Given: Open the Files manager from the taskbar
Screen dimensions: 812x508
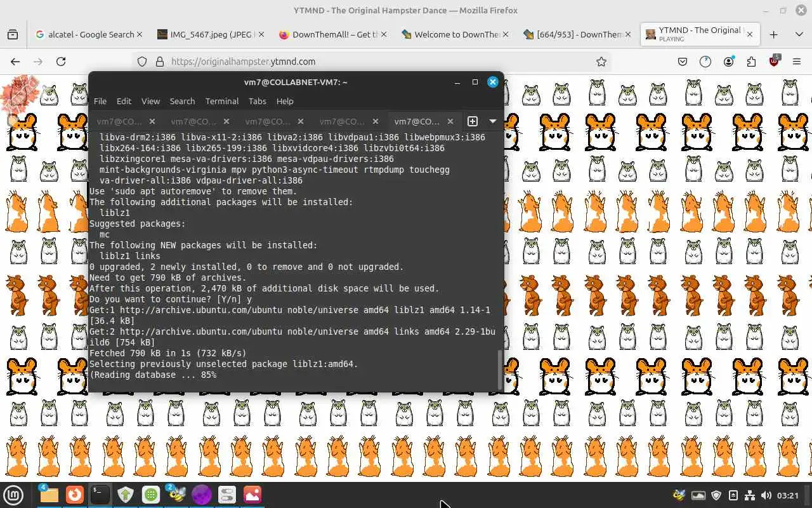Looking at the screenshot, I should 48,495.
